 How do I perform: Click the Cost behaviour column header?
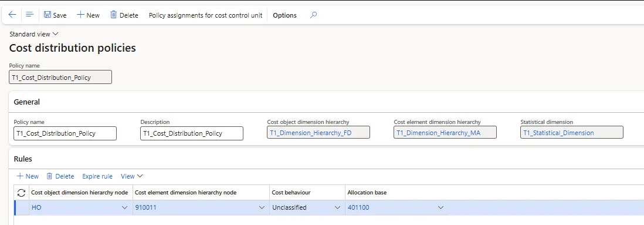[x=292, y=193]
